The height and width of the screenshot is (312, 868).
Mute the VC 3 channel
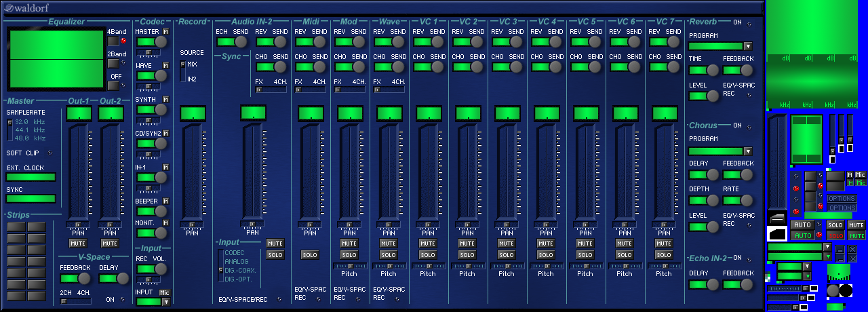[507, 243]
